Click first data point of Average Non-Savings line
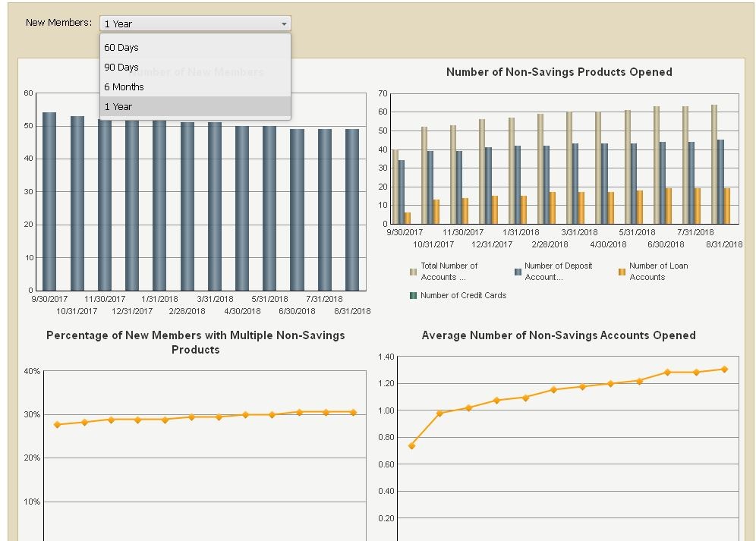Viewport: 756px width, 541px height. (411, 445)
